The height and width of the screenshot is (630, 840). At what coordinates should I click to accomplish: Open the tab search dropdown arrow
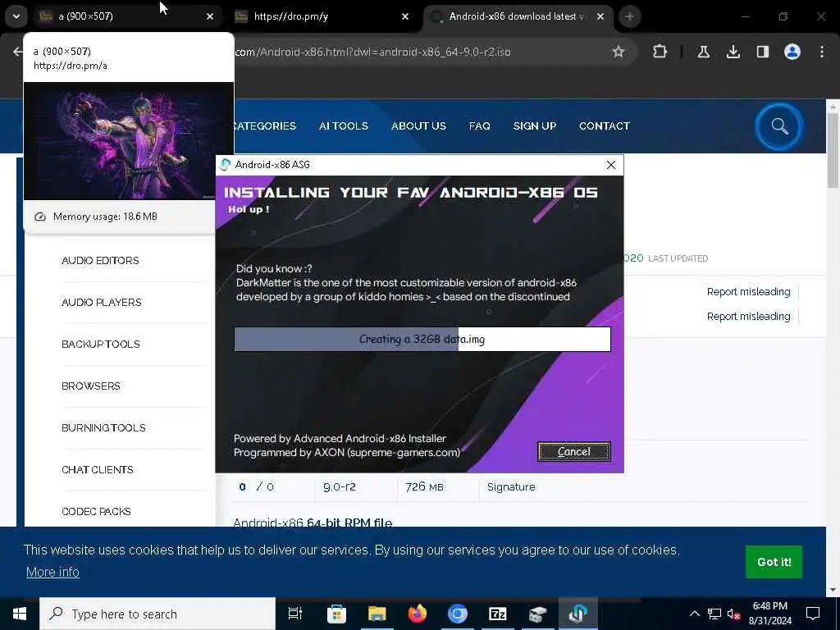tap(16, 16)
